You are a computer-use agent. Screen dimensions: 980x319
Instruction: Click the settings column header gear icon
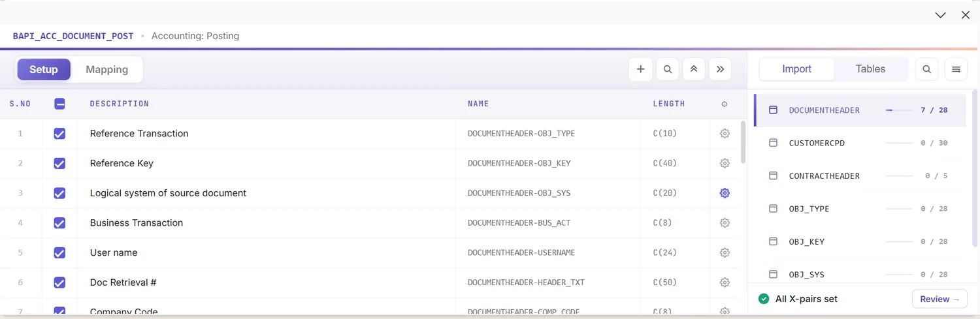pyautogui.click(x=725, y=104)
